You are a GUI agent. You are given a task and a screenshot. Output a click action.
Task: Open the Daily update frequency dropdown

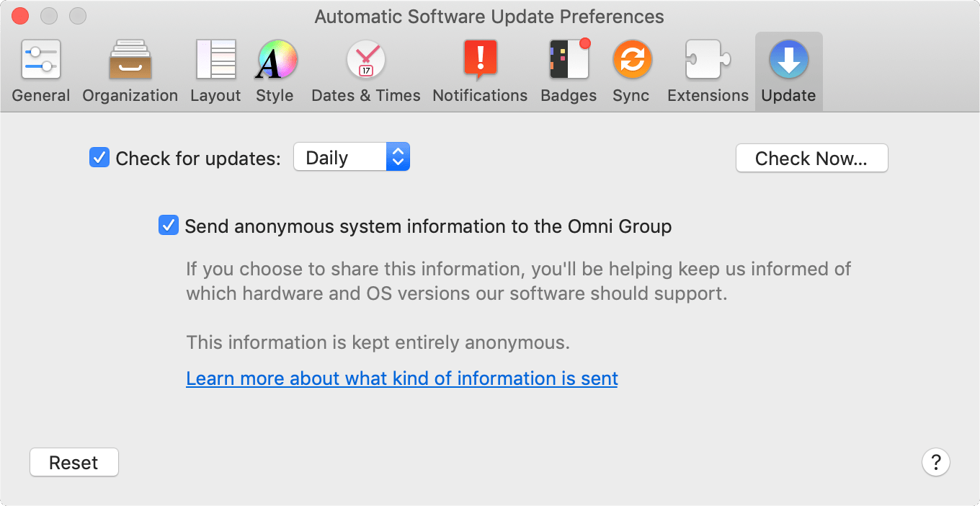coord(352,157)
